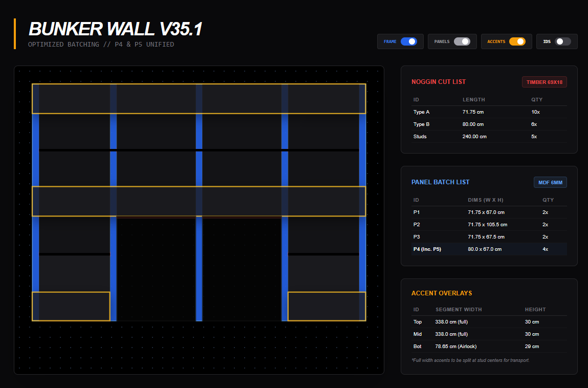The height and width of the screenshot is (388, 588).
Task: Click the TIMBER 69X18 badge
Action: (x=544, y=82)
